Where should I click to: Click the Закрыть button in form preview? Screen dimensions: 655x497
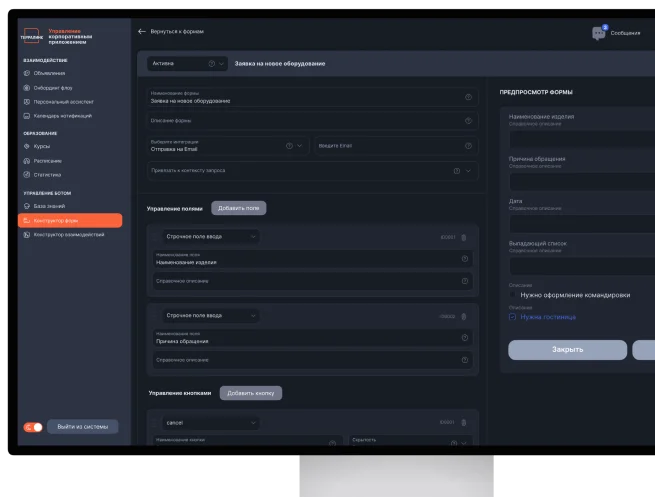click(x=567, y=350)
